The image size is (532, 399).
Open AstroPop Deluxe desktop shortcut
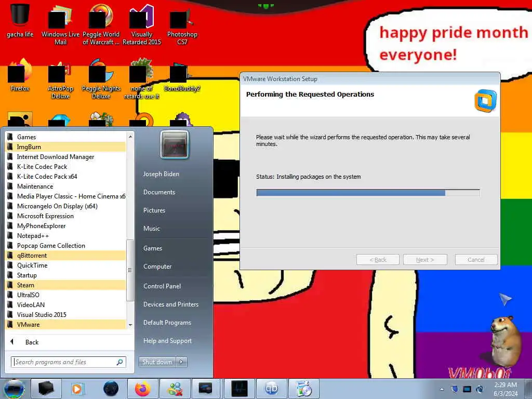(x=60, y=79)
